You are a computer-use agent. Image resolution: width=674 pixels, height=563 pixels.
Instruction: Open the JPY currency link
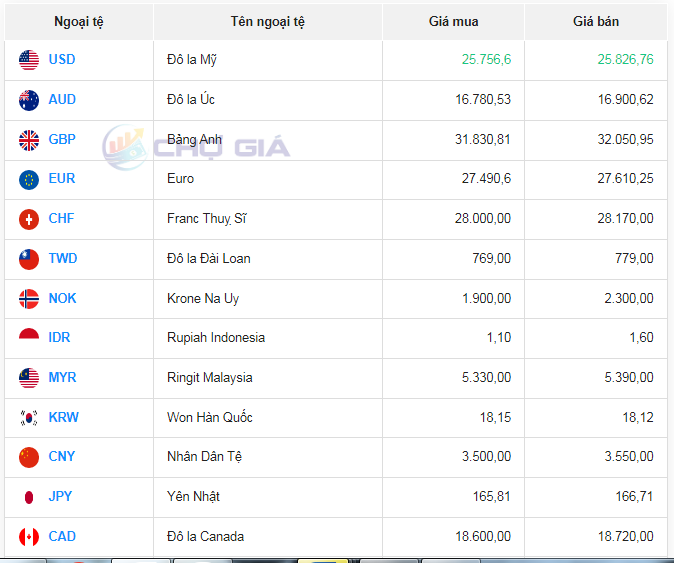tap(60, 496)
